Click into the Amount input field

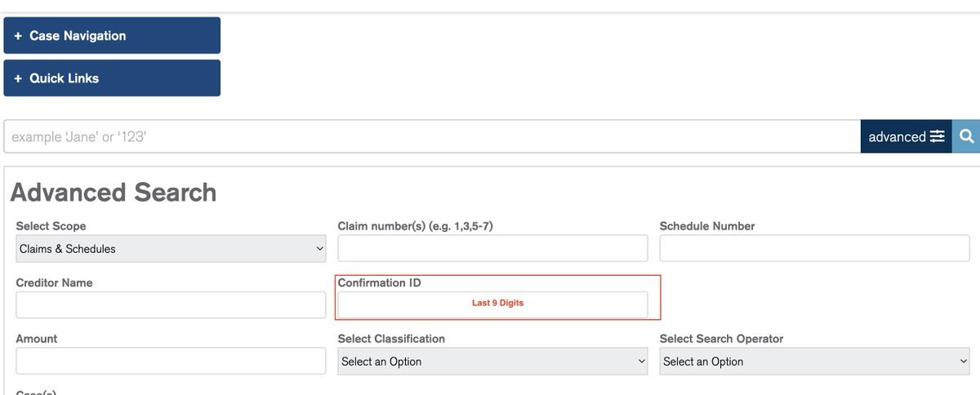pos(171,361)
